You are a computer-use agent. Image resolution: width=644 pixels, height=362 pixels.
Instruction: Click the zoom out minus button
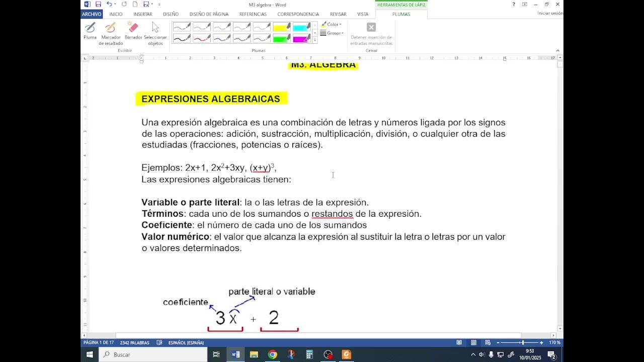tap(498, 342)
